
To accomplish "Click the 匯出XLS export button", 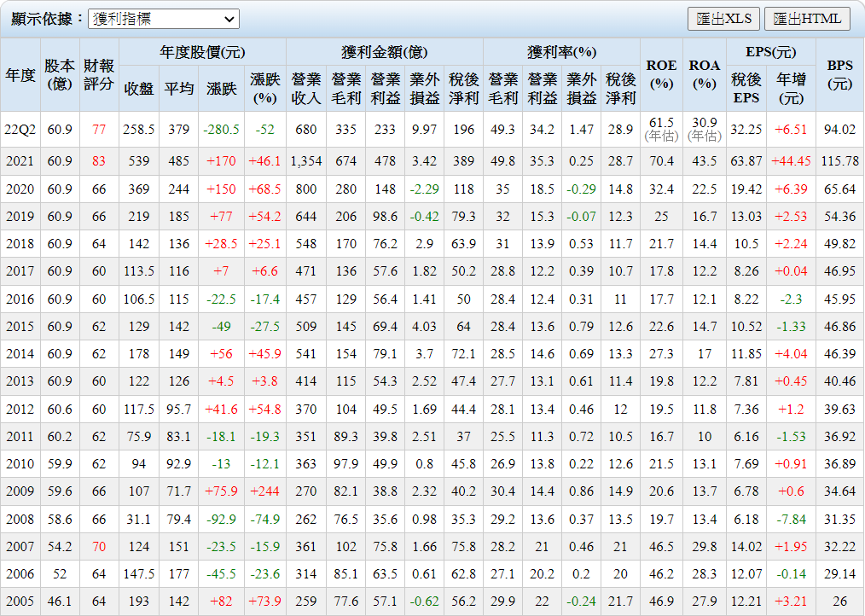I will [x=723, y=19].
